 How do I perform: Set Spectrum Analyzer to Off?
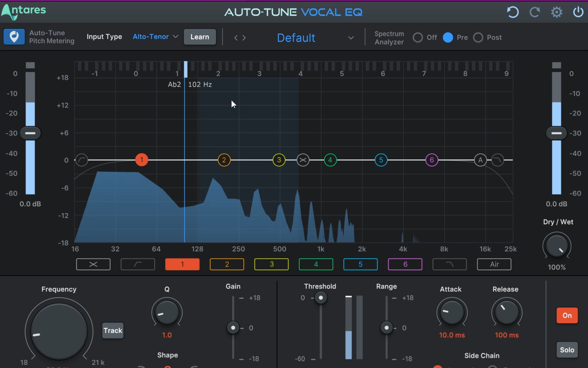[x=418, y=37]
